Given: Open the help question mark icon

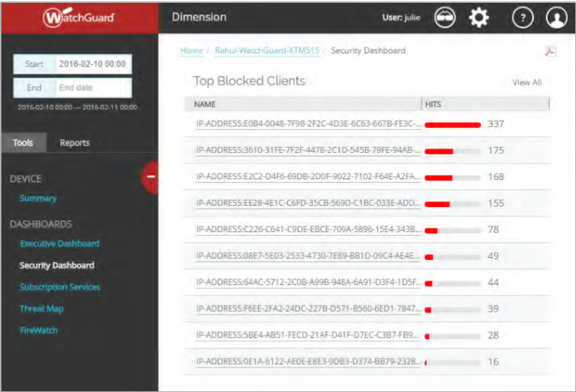Looking at the screenshot, I should (522, 17).
